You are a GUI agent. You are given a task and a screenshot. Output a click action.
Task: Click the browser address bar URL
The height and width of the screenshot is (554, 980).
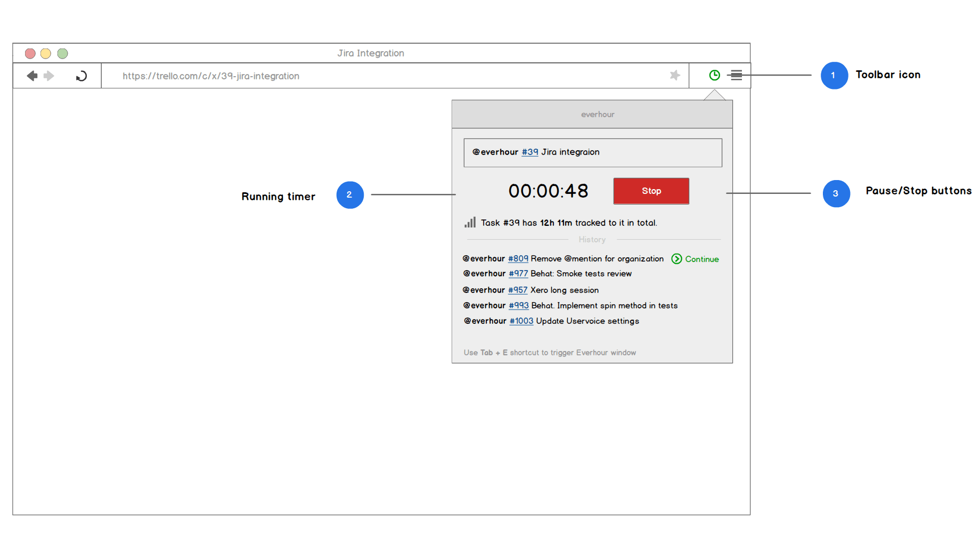[x=211, y=76]
